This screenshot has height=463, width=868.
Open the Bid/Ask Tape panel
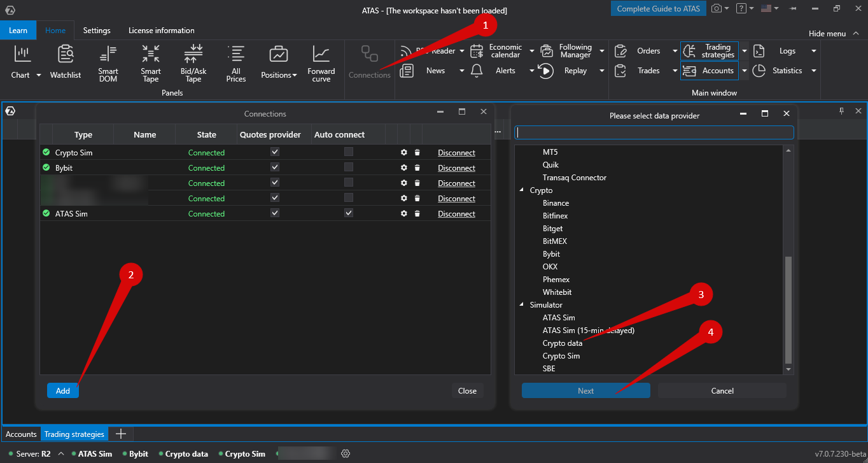coord(193,64)
